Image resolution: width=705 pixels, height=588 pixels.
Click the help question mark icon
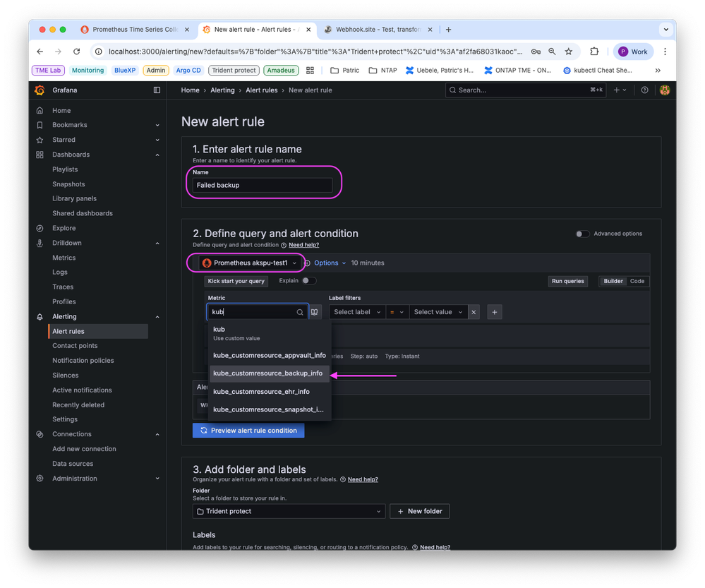click(644, 90)
